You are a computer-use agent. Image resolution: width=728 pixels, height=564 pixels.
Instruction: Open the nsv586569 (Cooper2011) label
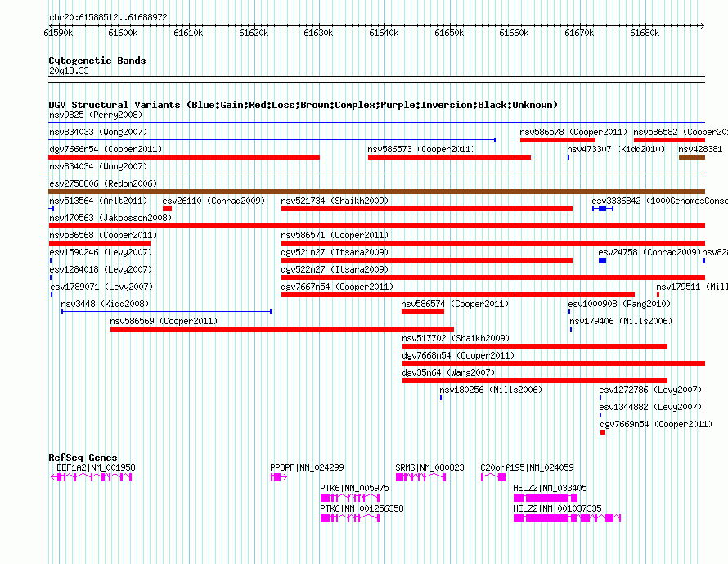(164, 321)
